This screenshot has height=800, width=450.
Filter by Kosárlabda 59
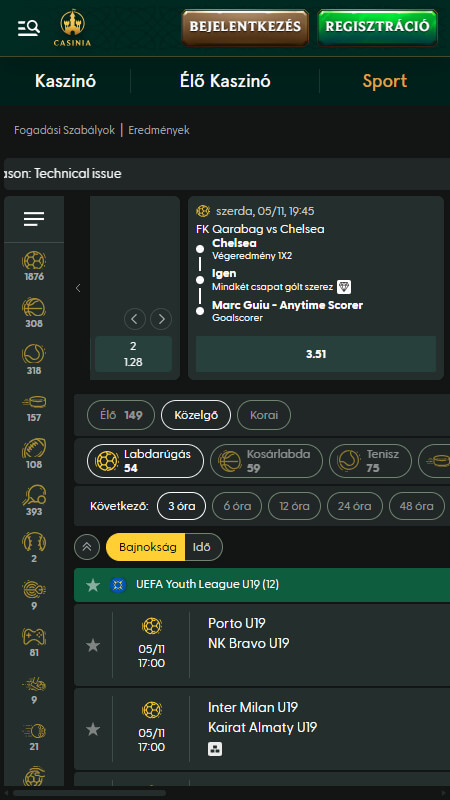(266, 461)
